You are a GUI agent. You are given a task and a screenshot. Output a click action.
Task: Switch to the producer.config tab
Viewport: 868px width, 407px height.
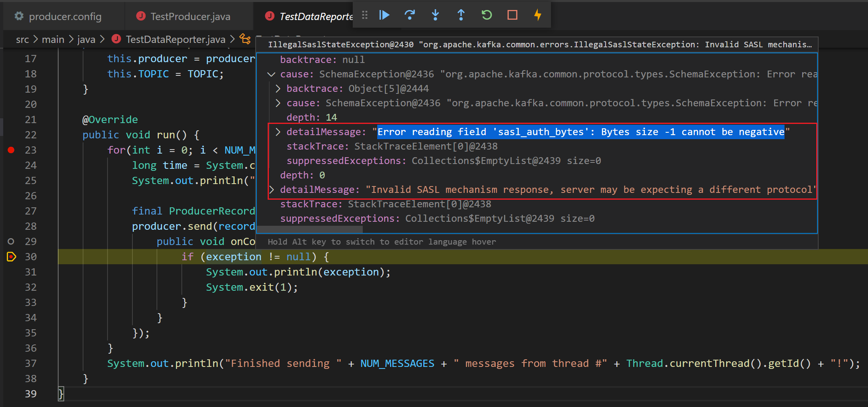(65, 16)
